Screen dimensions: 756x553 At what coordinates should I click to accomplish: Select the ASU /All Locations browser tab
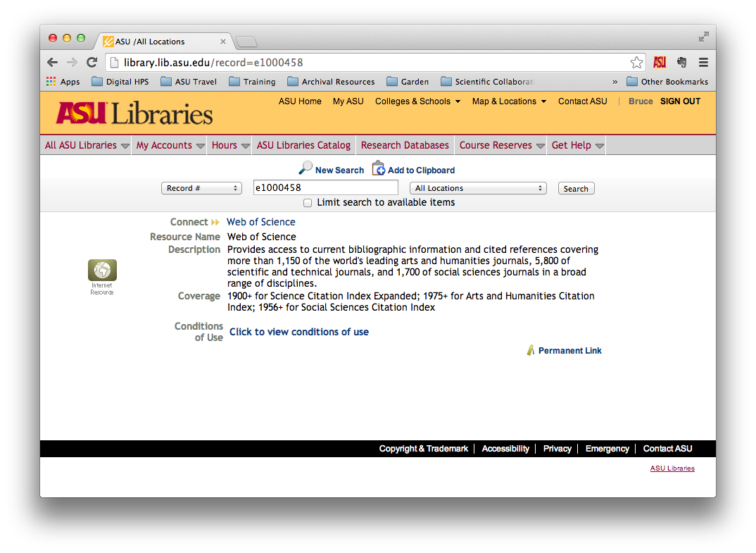tap(164, 42)
